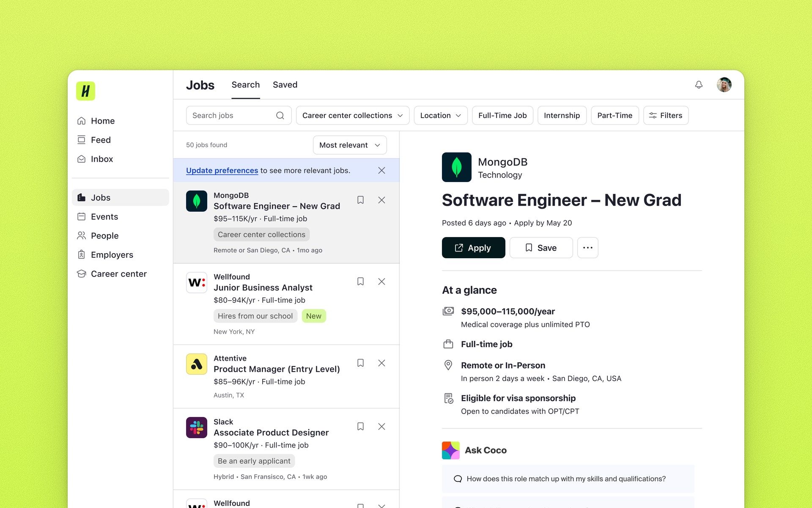Open Junior Business Analyst job title
This screenshot has height=508, width=812.
point(263,288)
